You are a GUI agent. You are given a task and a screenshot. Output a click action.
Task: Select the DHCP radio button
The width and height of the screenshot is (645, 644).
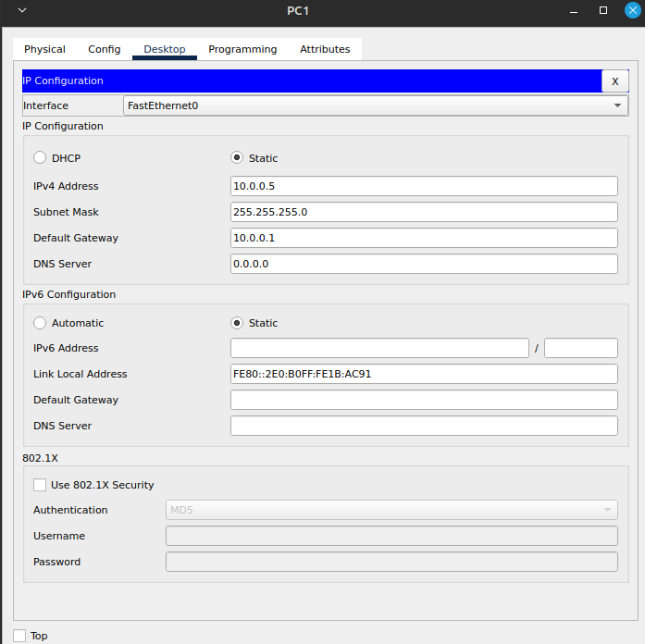[41, 158]
